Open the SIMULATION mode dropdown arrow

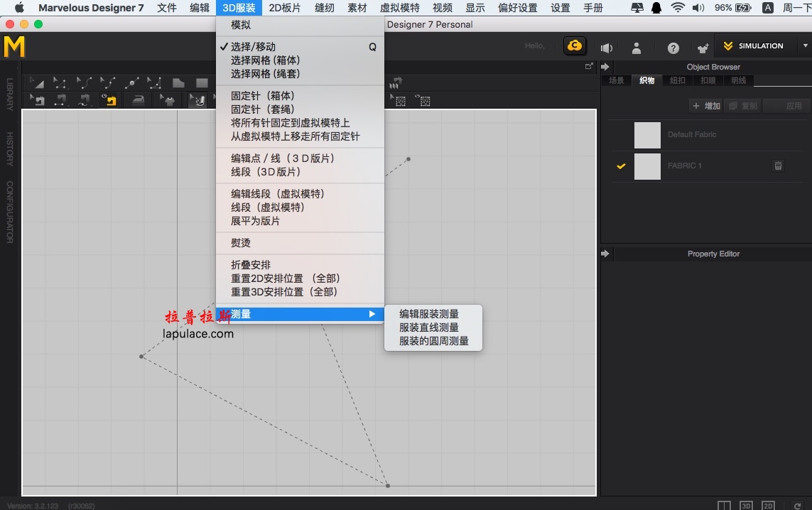[x=806, y=45]
